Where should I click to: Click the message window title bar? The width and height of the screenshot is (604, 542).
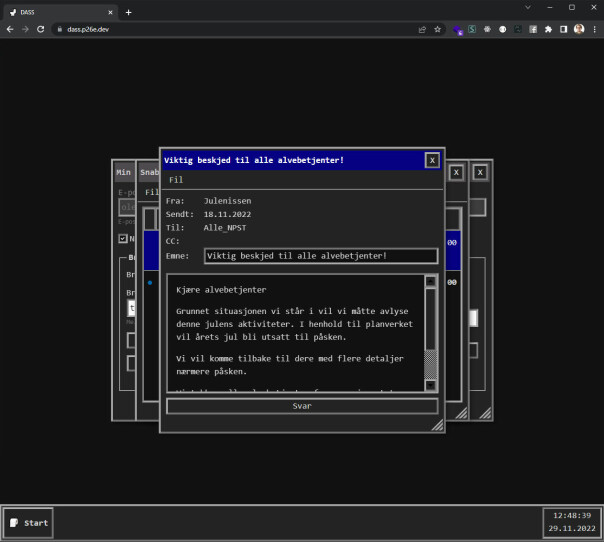(294, 160)
